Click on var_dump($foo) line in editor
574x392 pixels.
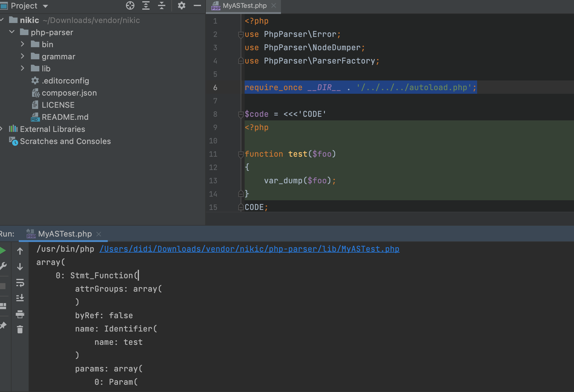300,181
